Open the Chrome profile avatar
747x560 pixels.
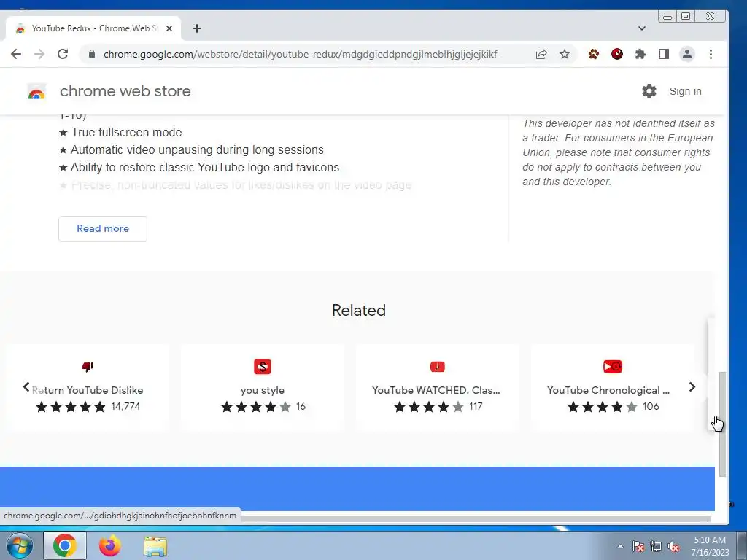pos(687,54)
